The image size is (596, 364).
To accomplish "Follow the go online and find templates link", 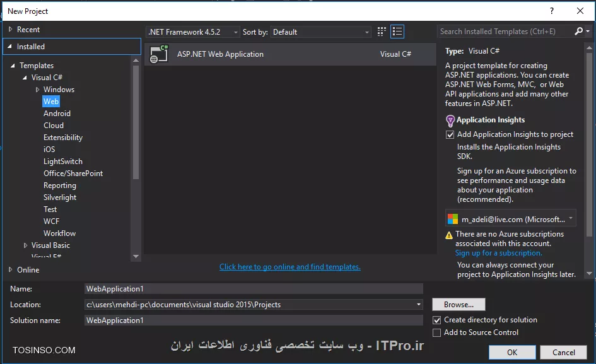I will [290, 267].
